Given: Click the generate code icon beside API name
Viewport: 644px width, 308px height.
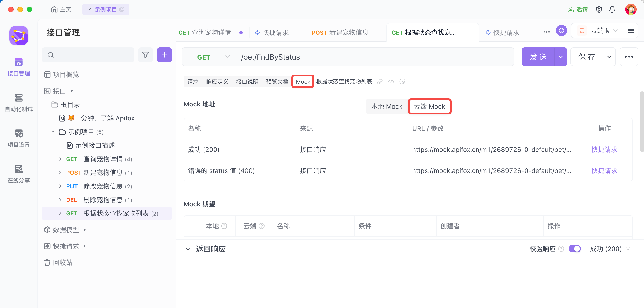Looking at the screenshot, I should point(391,82).
